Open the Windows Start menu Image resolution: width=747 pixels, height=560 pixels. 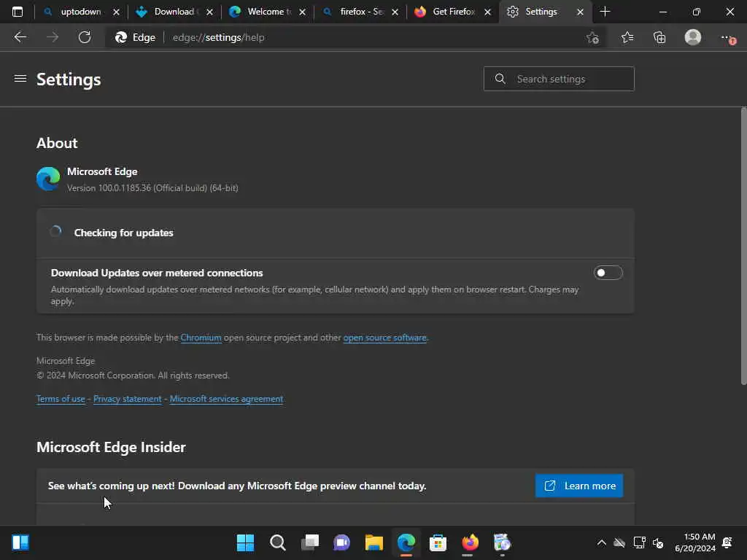pos(245,542)
